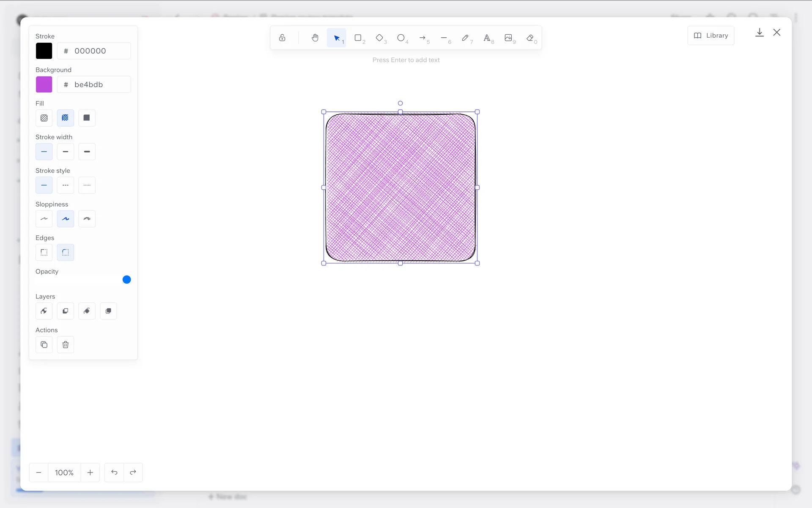This screenshot has height=508, width=812.
Task: Toggle the canvas lock icon
Action: click(x=282, y=38)
